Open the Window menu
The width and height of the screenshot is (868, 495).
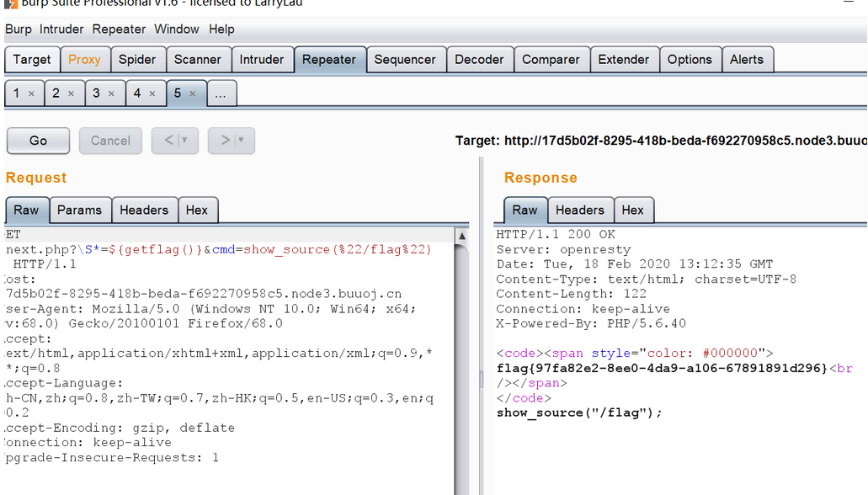click(x=177, y=29)
